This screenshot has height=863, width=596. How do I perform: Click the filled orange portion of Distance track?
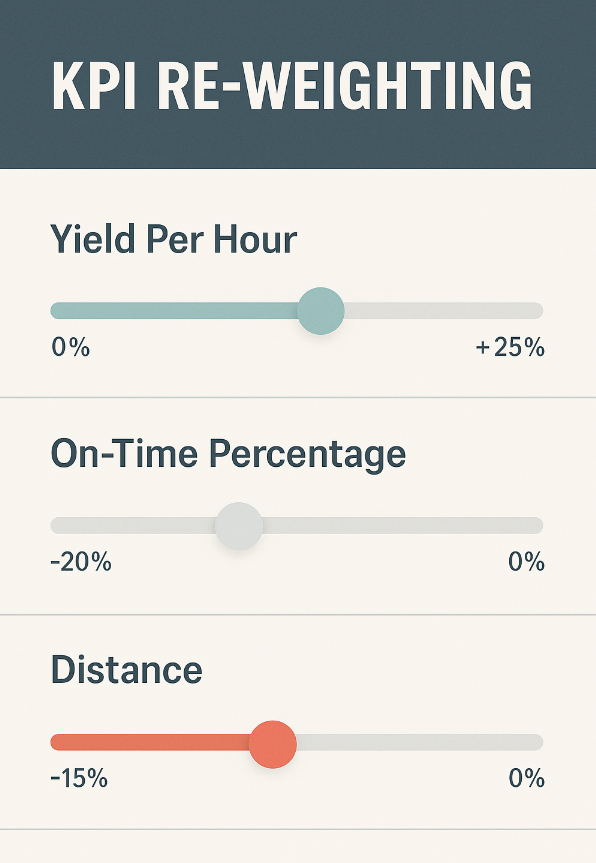150,742
